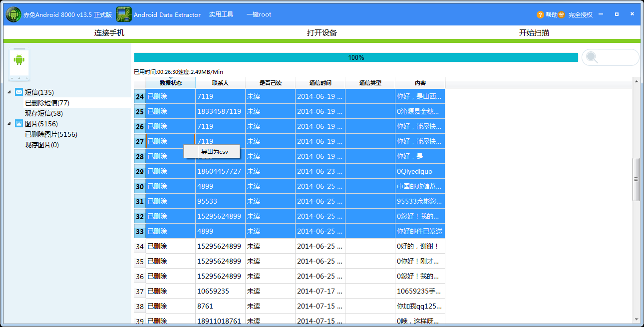Select 图片(5156) in the tree

41,124
